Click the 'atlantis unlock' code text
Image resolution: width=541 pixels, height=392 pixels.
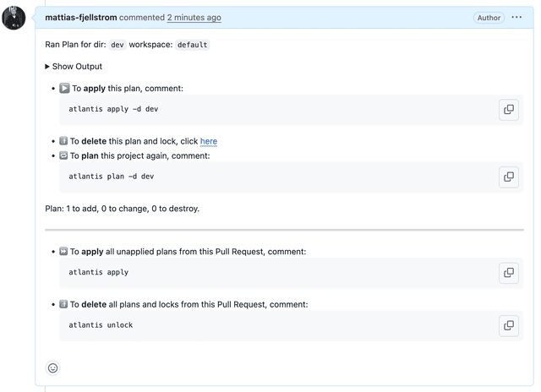pyautogui.click(x=101, y=324)
